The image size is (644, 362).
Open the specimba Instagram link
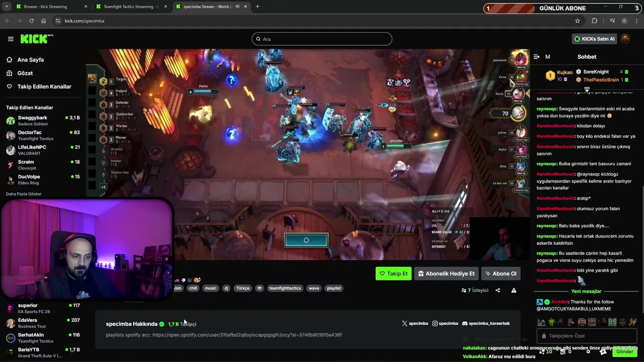click(x=445, y=323)
